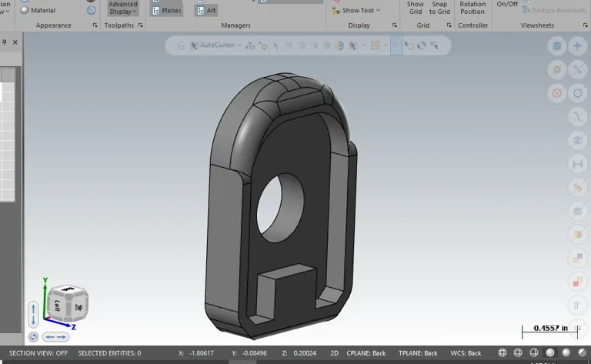
Task: Click the Show Grid button
Action: pyautogui.click(x=416, y=8)
